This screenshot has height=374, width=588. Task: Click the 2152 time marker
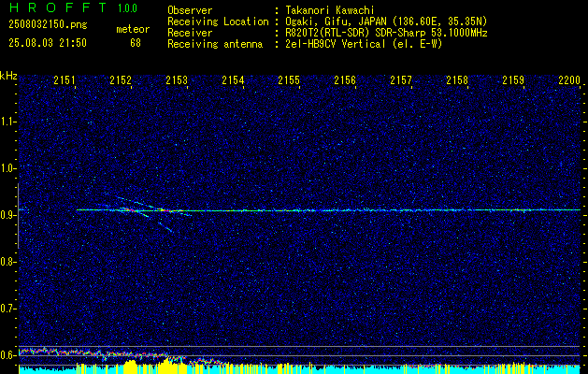click(x=121, y=79)
